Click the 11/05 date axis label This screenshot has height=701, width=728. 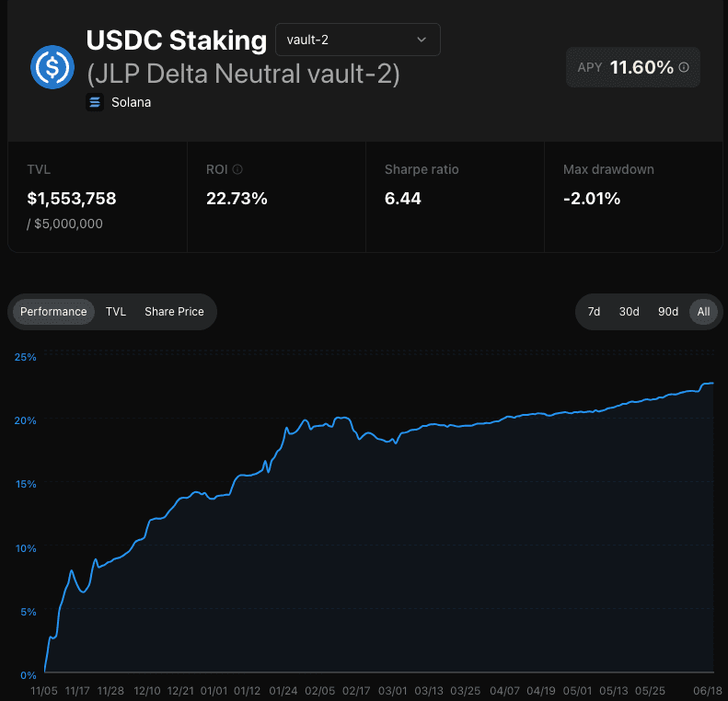pyautogui.click(x=44, y=691)
